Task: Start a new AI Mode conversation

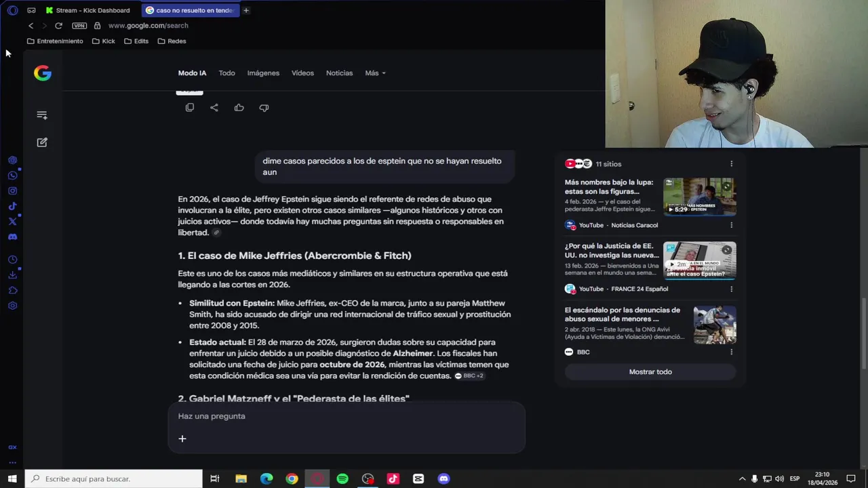Action: pyautogui.click(x=42, y=142)
